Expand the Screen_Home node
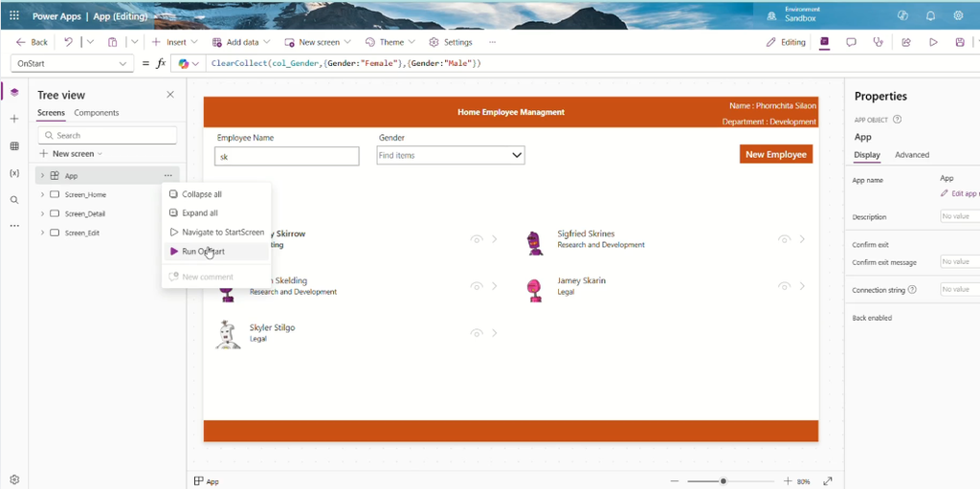This screenshot has height=489, width=980. [42, 194]
